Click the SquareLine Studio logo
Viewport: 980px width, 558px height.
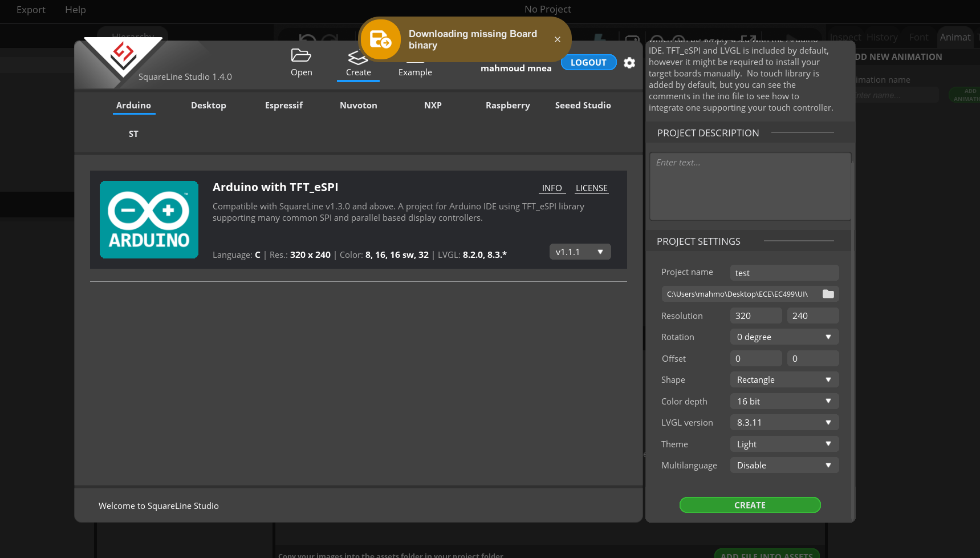(123, 57)
